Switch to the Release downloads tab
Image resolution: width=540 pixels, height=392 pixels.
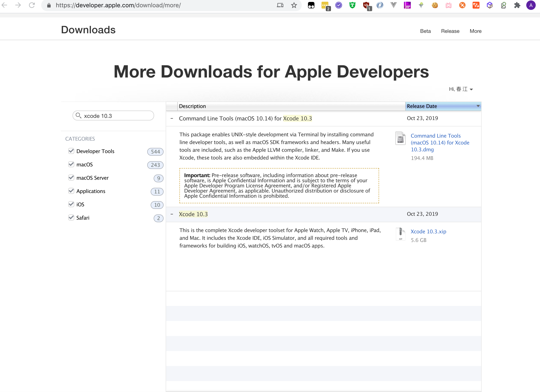point(450,31)
